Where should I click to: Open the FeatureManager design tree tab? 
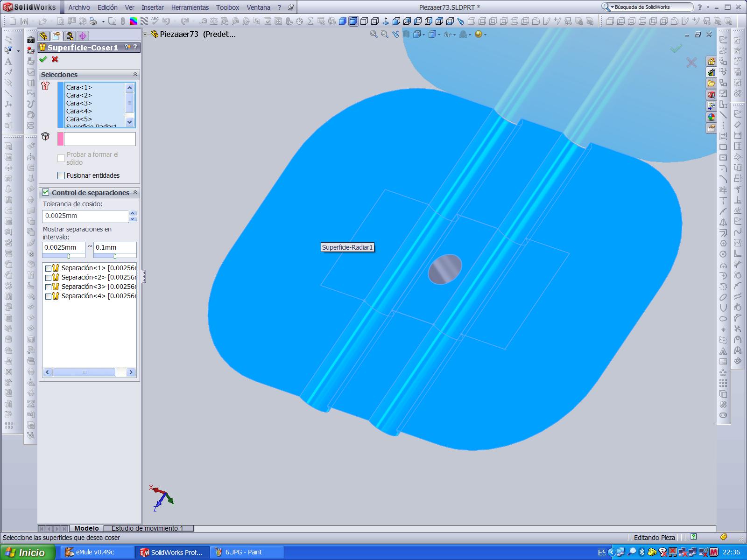(44, 36)
